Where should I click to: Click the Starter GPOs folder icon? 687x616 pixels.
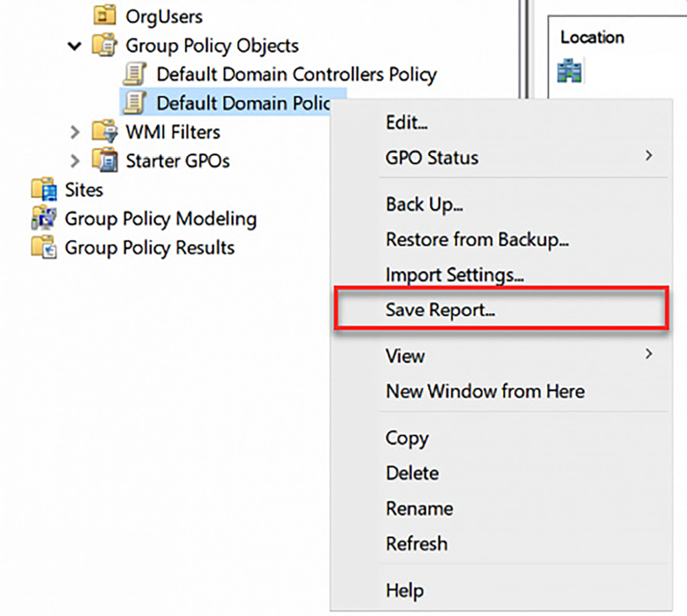click(104, 161)
